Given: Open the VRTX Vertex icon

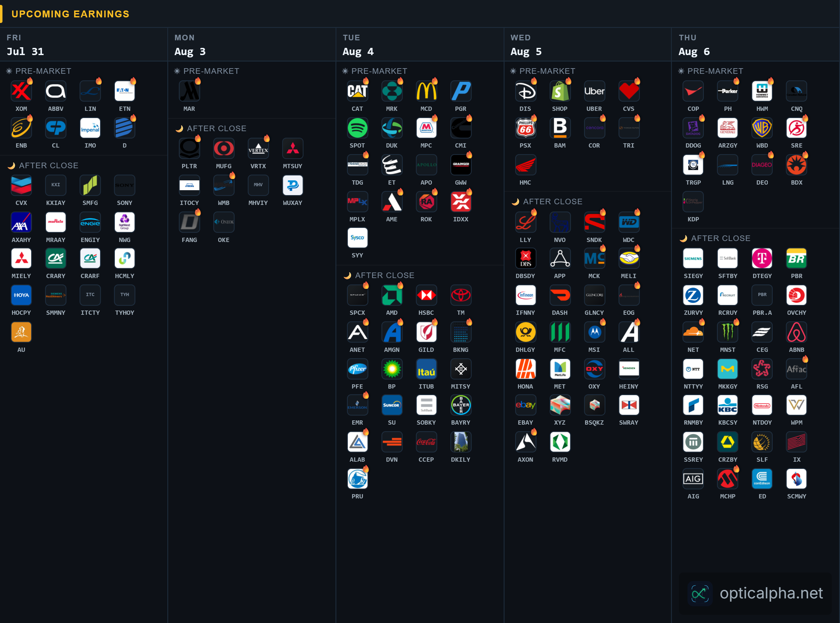Looking at the screenshot, I should 258,148.
